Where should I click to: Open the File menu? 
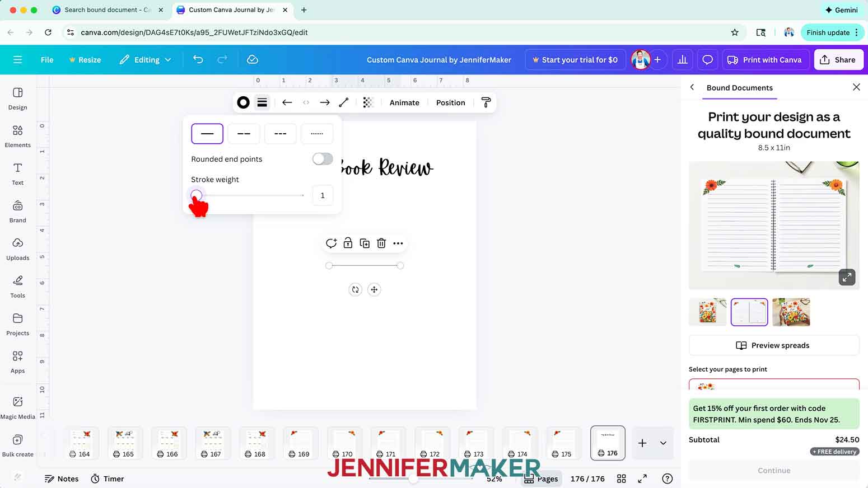[47, 60]
